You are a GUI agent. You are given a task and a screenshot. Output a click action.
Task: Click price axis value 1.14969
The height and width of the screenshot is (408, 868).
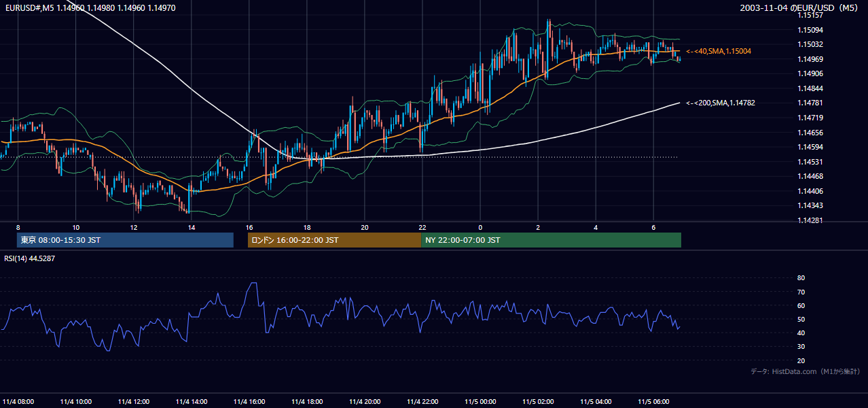[810, 59]
